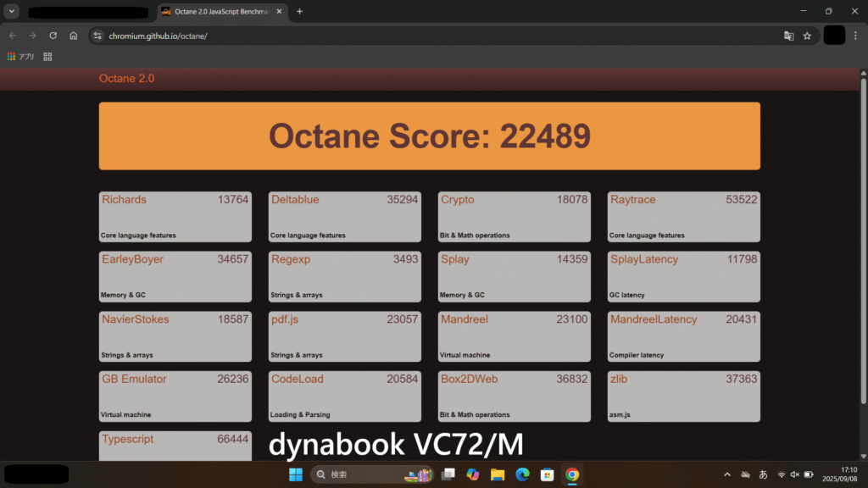This screenshot has width=868, height=488.
Task: Open a new browser tab
Action: [x=299, y=12]
